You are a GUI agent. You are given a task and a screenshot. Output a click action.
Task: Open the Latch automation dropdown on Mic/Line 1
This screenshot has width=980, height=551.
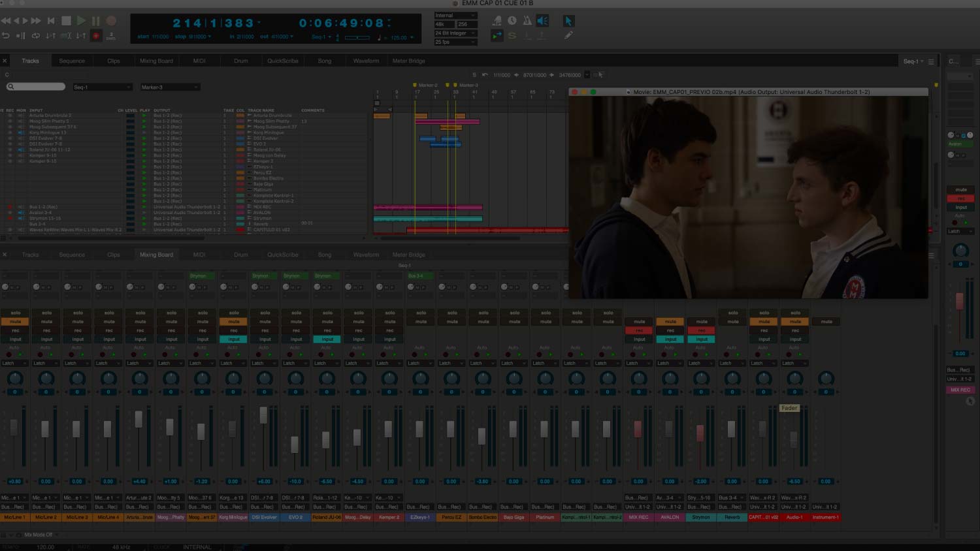pos(15,363)
